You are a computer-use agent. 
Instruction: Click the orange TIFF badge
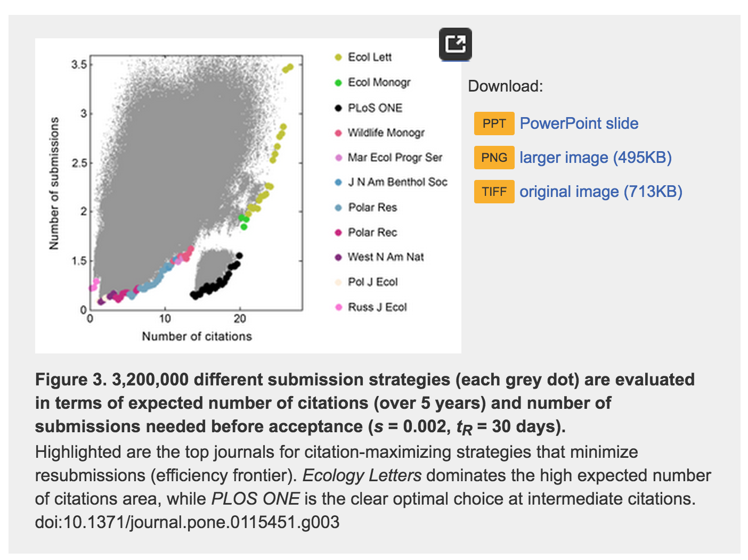coord(494,192)
